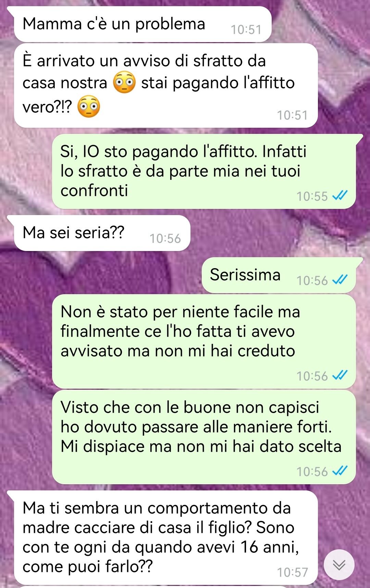Select the 'Mamma c'è un problema' message
Viewport: 370px width, 588px height.
(143, 24)
